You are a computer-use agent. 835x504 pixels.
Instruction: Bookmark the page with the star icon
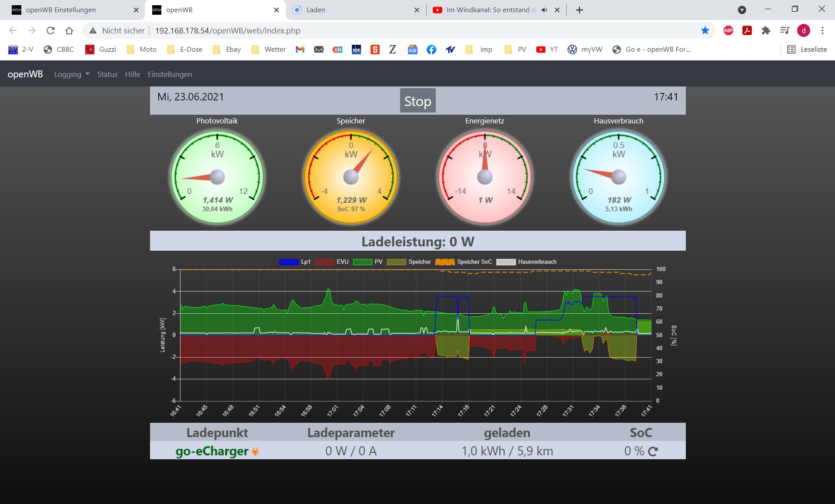pyautogui.click(x=705, y=30)
